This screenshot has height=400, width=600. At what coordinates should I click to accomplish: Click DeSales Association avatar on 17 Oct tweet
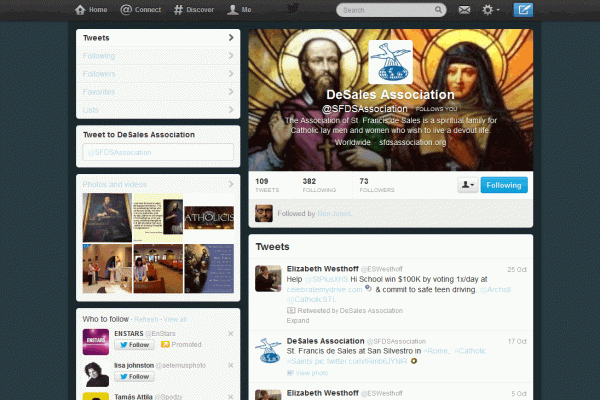click(268, 350)
